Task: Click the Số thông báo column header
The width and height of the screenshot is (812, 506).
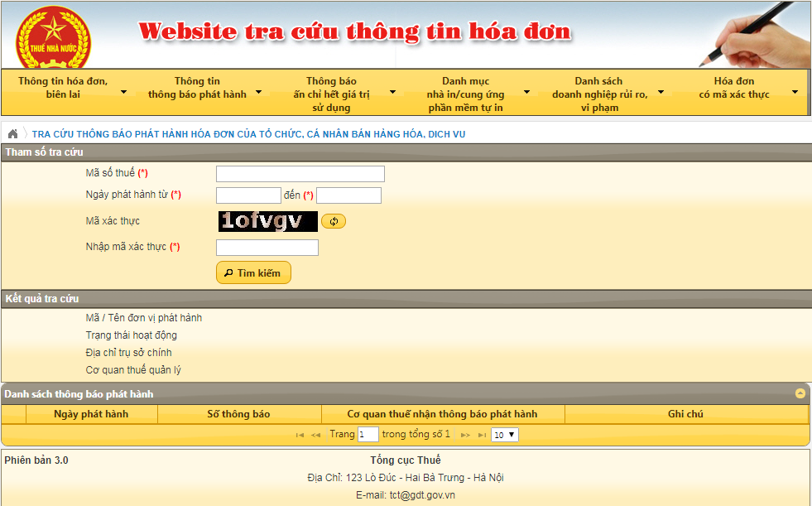Action: (x=238, y=414)
